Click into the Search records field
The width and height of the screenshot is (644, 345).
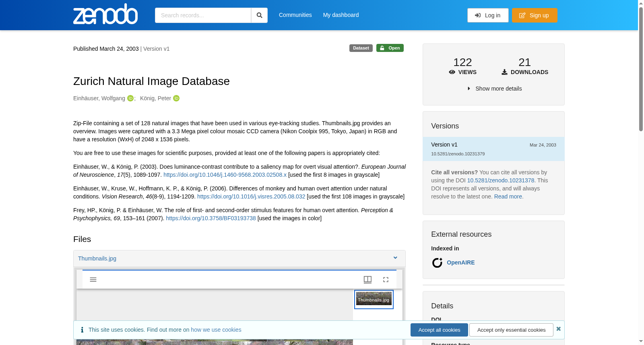coord(203,15)
